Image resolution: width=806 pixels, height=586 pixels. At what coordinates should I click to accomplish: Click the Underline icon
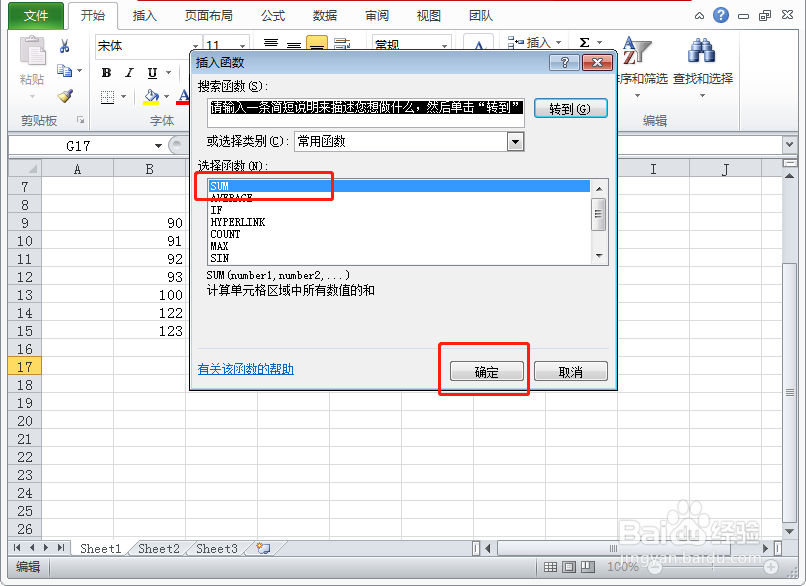[x=151, y=72]
